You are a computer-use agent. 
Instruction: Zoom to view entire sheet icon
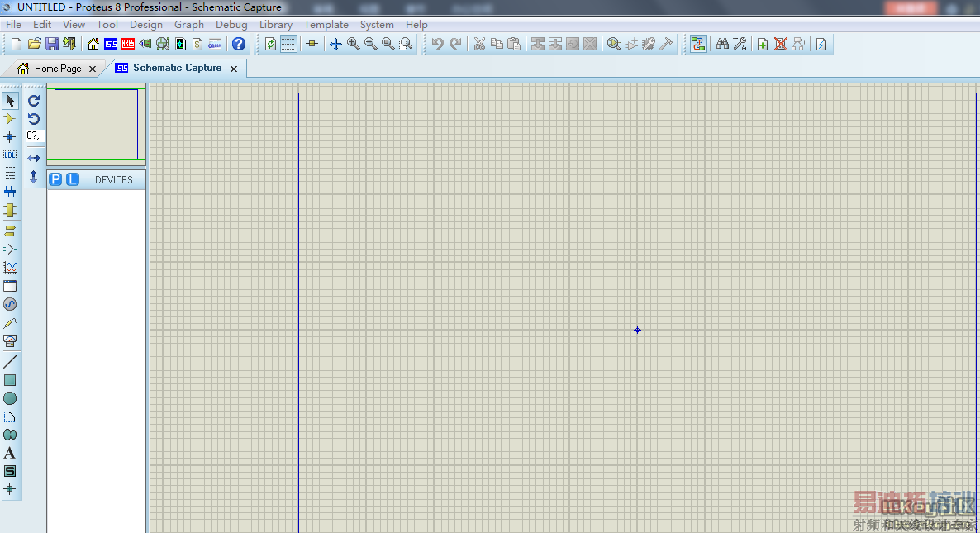388,45
